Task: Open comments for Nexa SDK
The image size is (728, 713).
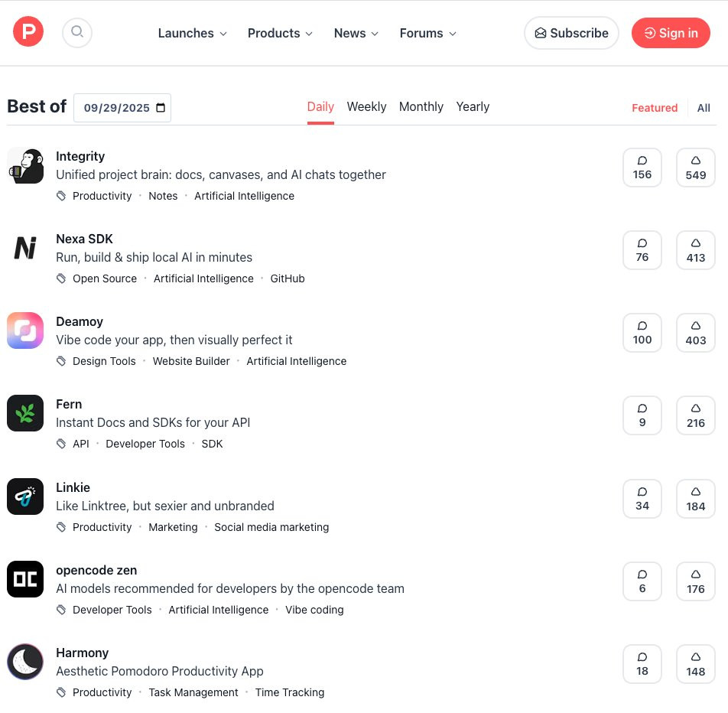Action: tap(642, 250)
